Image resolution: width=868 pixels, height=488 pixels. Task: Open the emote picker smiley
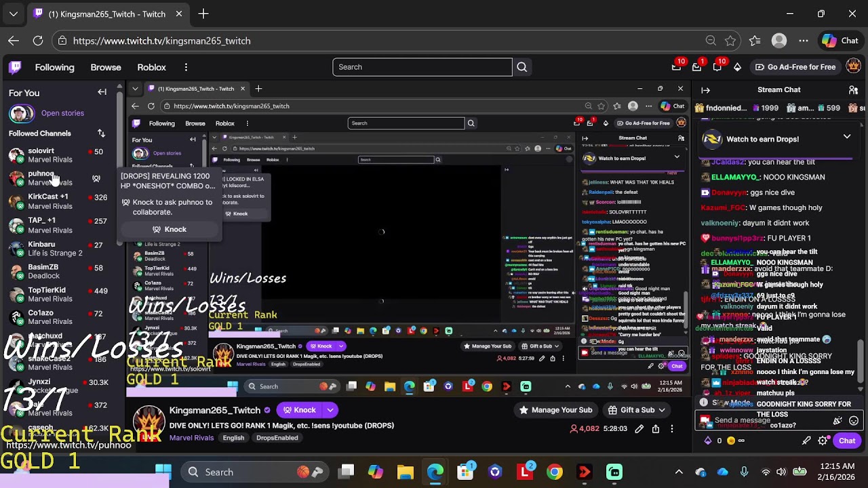(x=854, y=420)
